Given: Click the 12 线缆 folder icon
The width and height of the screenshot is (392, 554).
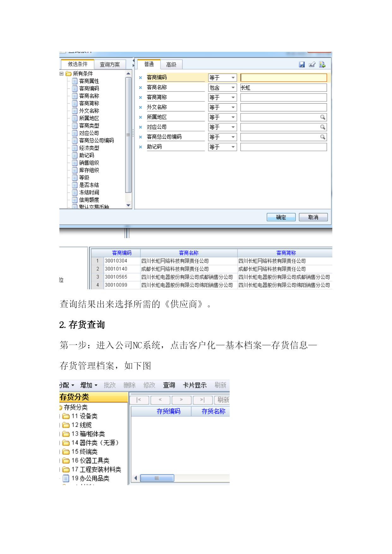Looking at the screenshot, I should 66,425.
